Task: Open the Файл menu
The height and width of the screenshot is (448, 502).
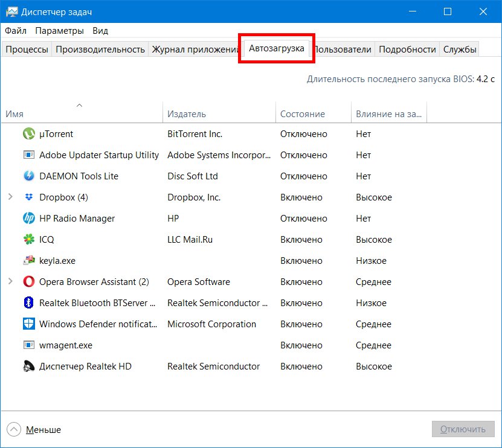Action: pyautogui.click(x=16, y=31)
